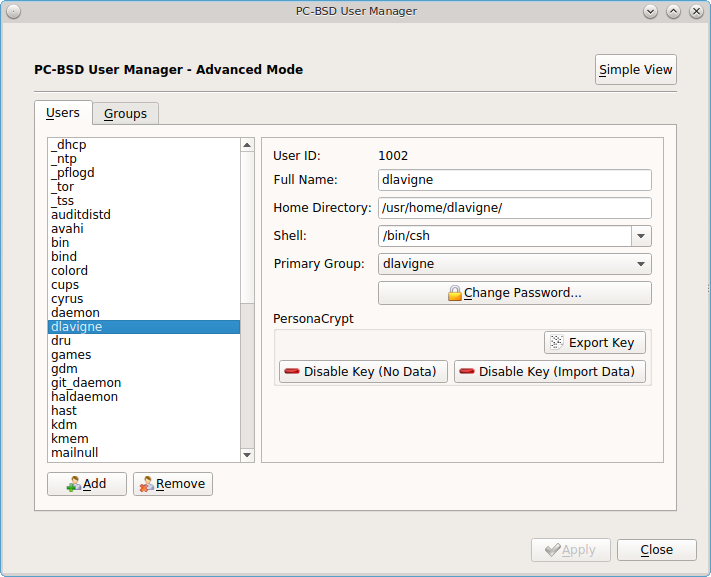The height and width of the screenshot is (577, 711).
Task: Select user _tor
Action: (x=144, y=187)
